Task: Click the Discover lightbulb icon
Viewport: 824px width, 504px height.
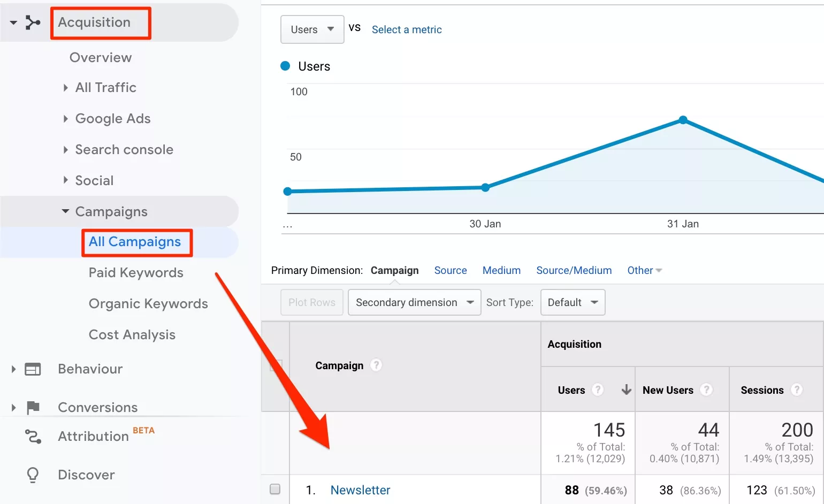Action: (33, 475)
